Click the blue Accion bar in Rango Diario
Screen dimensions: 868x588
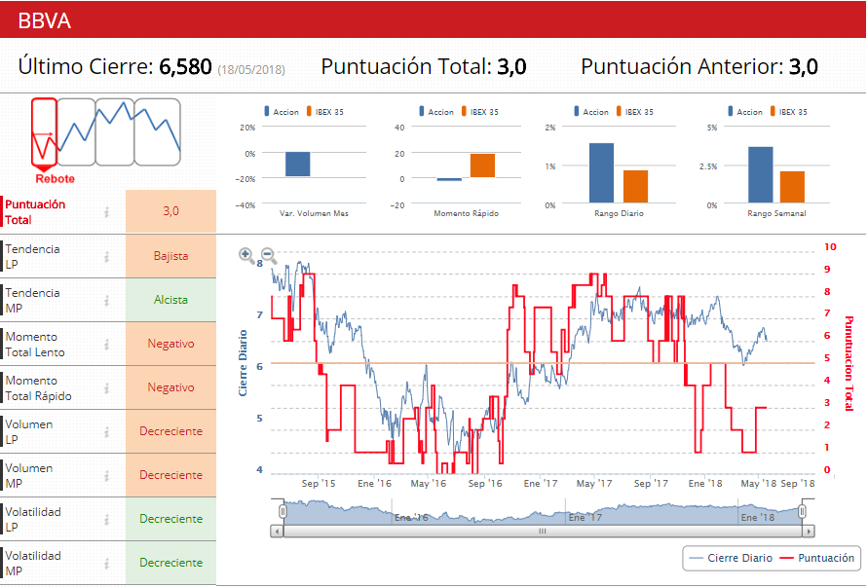point(602,173)
